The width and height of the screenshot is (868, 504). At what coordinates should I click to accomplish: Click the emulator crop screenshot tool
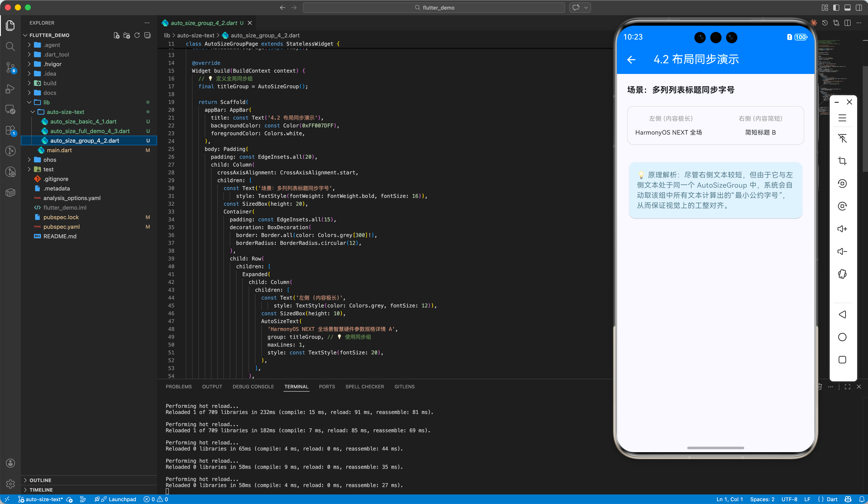[x=842, y=161]
